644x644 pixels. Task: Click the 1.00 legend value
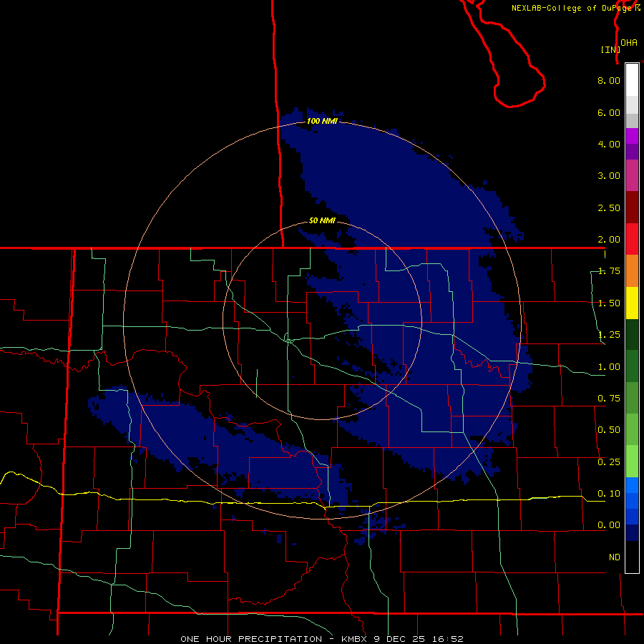click(x=609, y=367)
